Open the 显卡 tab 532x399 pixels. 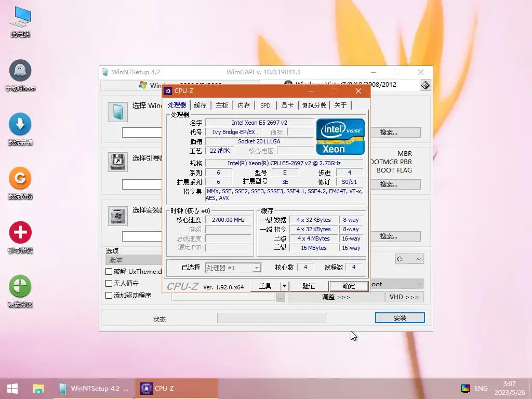pos(287,105)
